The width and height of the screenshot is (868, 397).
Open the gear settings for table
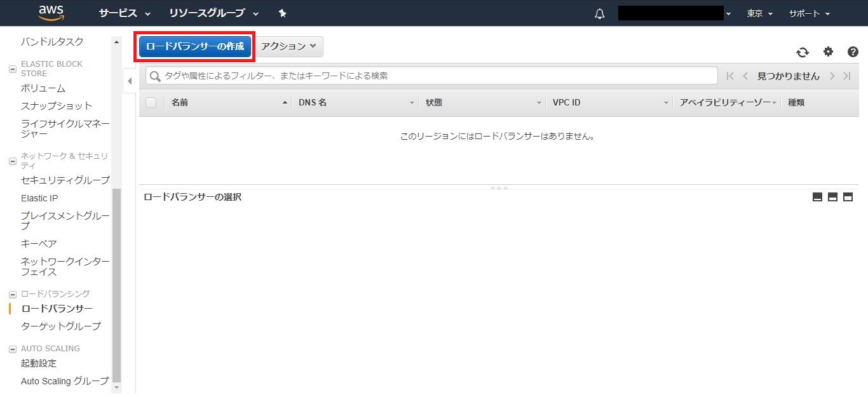(828, 52)
